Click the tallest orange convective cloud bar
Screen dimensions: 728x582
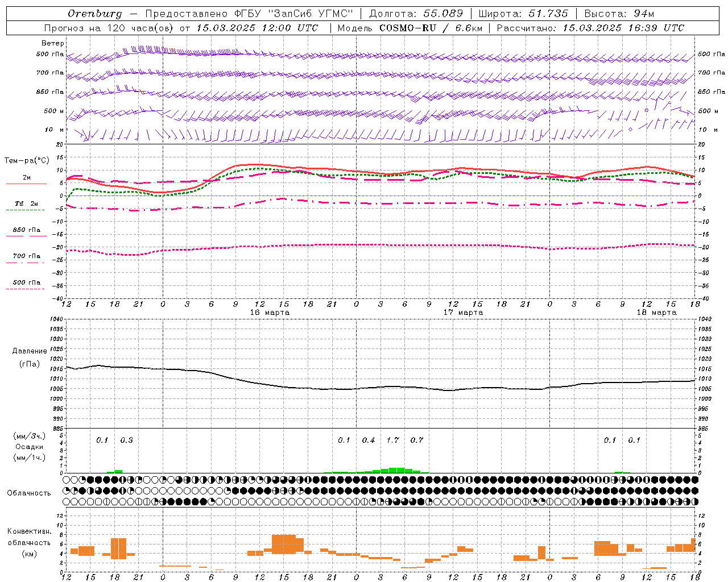(x=284, y=544)
